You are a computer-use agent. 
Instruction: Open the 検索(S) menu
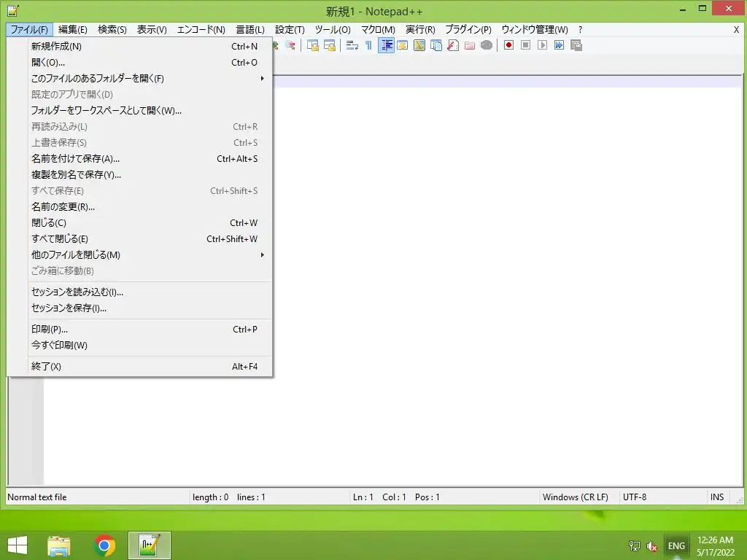(x=112, y=29)
